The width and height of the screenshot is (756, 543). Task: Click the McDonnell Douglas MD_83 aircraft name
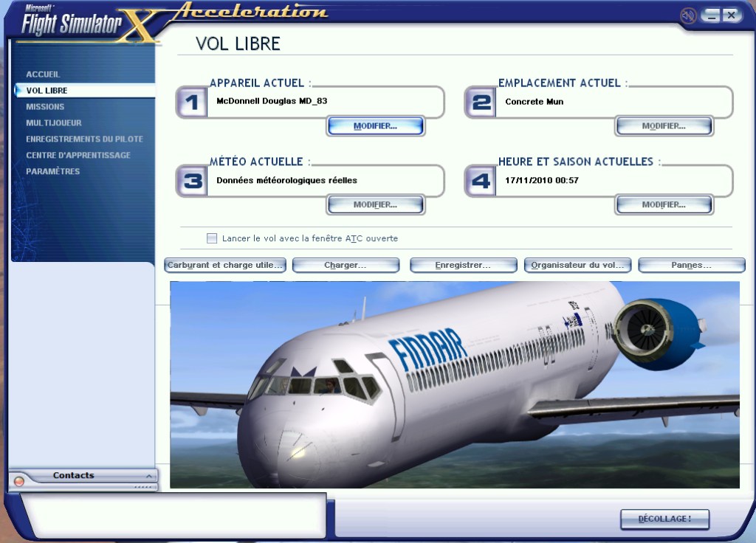[272, 101]
